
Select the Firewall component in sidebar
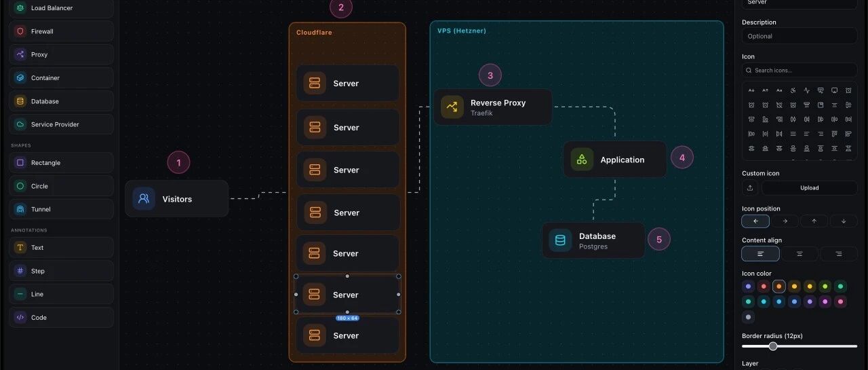pyautogui.click(x=61, y=31)
